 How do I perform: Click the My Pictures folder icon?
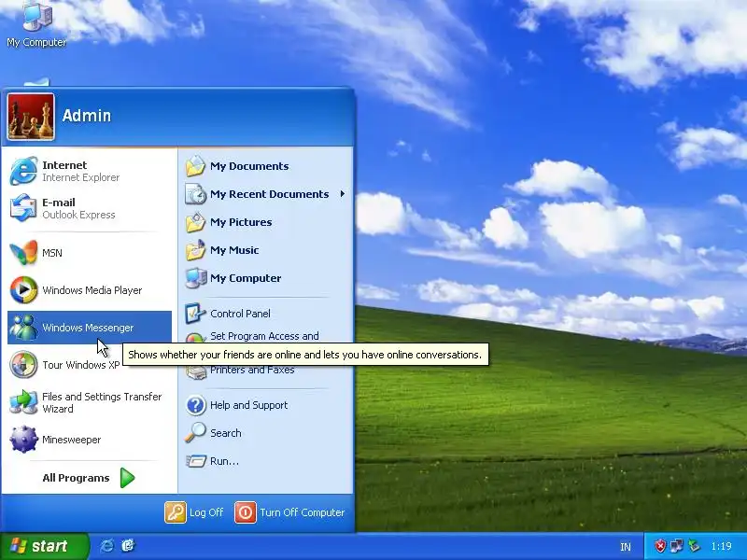[195, 222]
